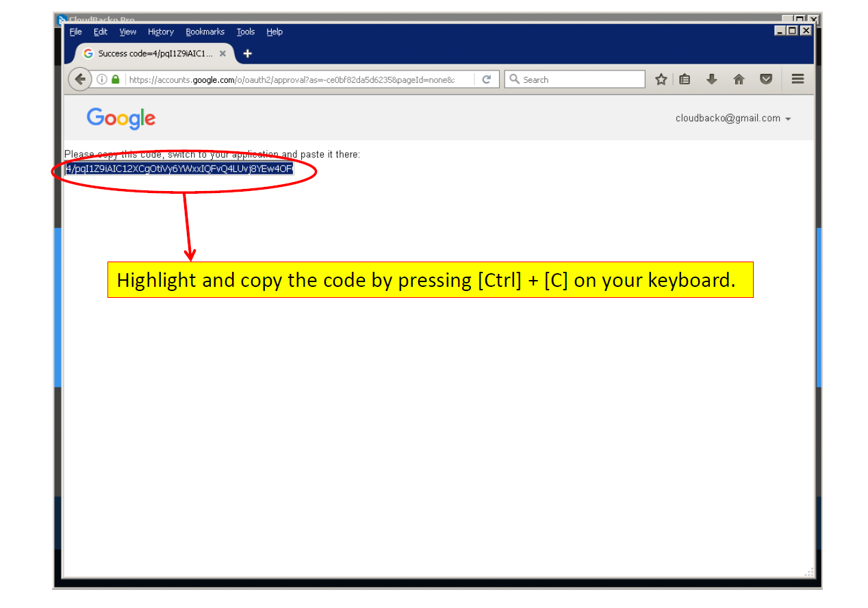The width and height of the screenshot is (868, 608).
Task: Click the green secure padlock icon
Action: tap(116, 79)
